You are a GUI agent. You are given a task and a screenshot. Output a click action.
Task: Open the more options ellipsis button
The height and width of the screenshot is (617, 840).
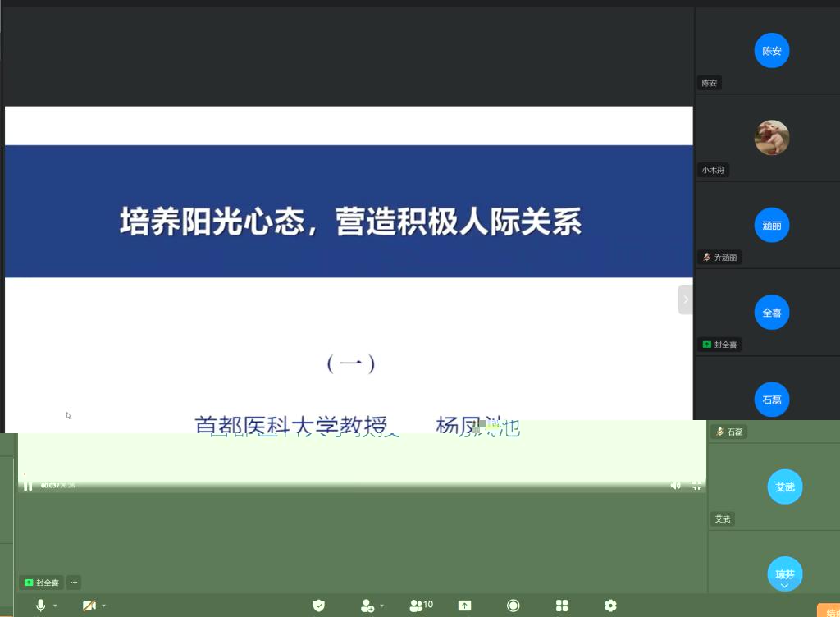74,583
